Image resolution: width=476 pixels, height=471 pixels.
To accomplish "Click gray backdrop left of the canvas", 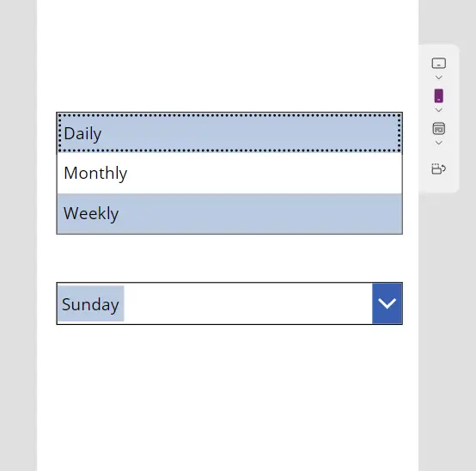I will pyautogui.click(x=18, y=235).
